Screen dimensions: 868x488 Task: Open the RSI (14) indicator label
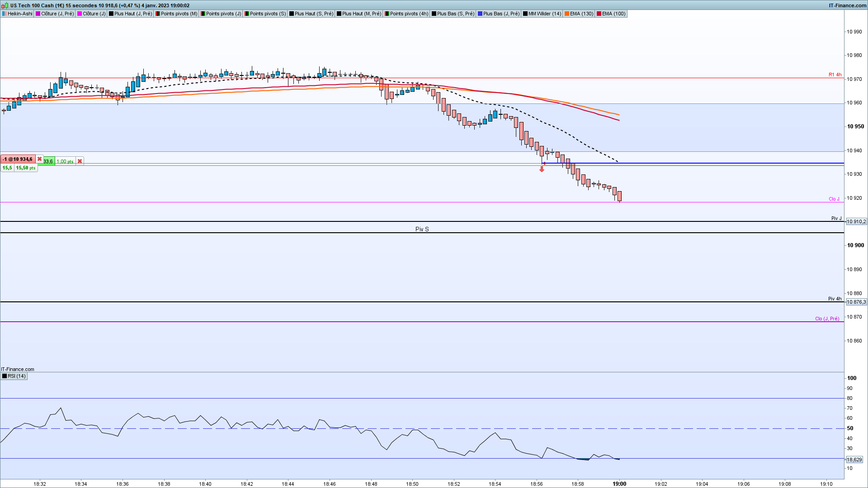point(17,376)
